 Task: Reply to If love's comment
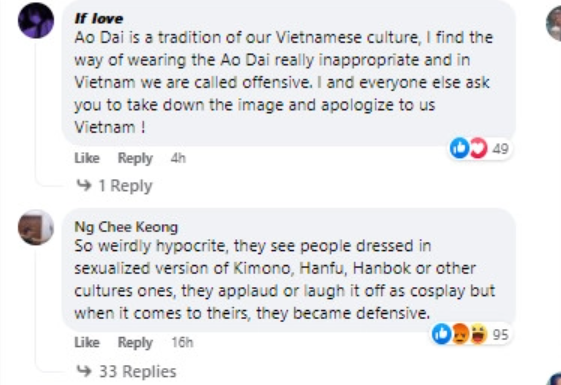[x=135, y=158]
